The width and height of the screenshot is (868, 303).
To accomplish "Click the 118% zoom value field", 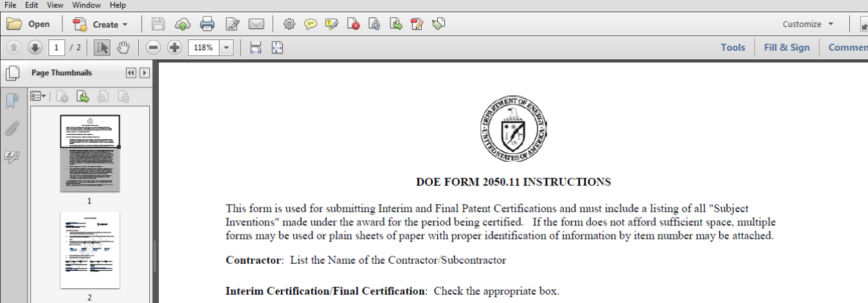I will point(204,48).
